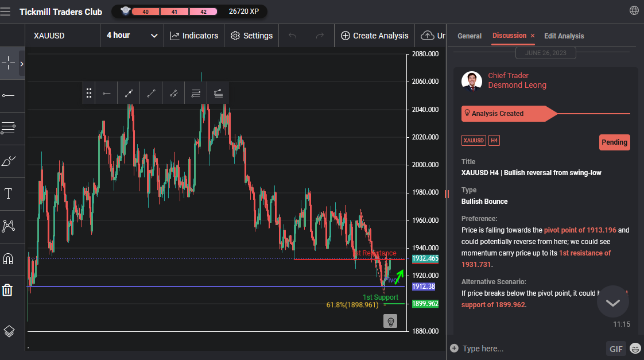Screen dimensions: 644x360
Task: Open the GIF picker
Action: 616,349
